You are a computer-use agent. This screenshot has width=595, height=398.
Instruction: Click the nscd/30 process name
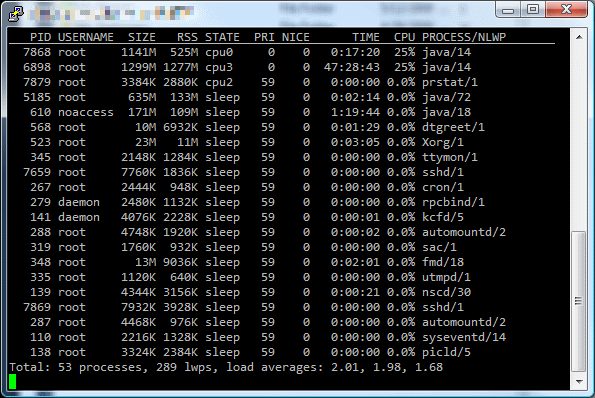point(446,292)
